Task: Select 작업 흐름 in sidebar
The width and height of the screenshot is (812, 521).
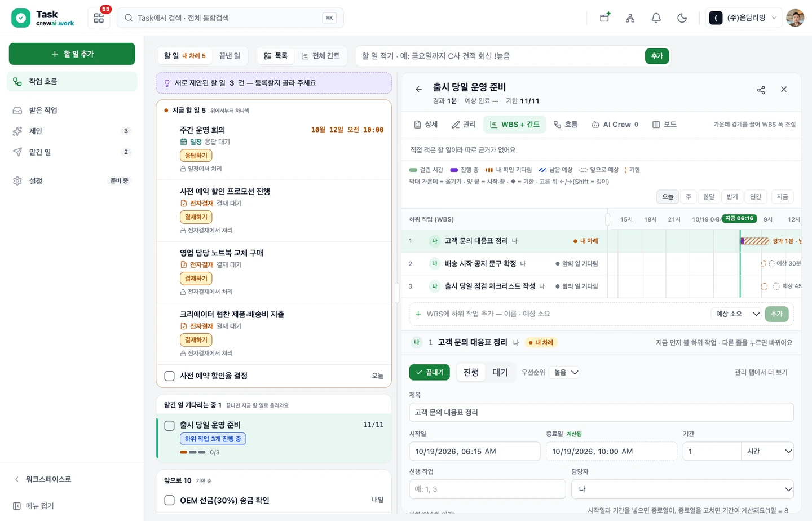Action: tap(72, 82)
